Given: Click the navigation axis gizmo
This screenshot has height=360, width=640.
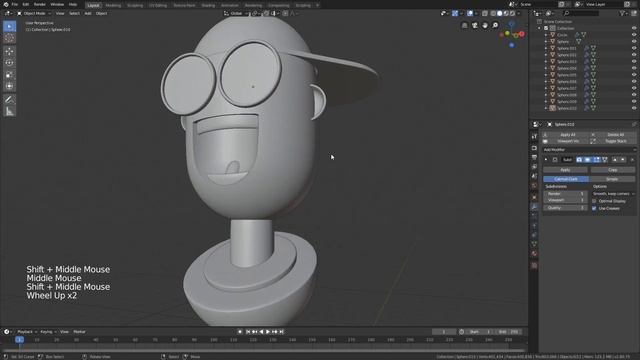Looking at the screenshot, I should pyautogui.click(x=512, y=34).
